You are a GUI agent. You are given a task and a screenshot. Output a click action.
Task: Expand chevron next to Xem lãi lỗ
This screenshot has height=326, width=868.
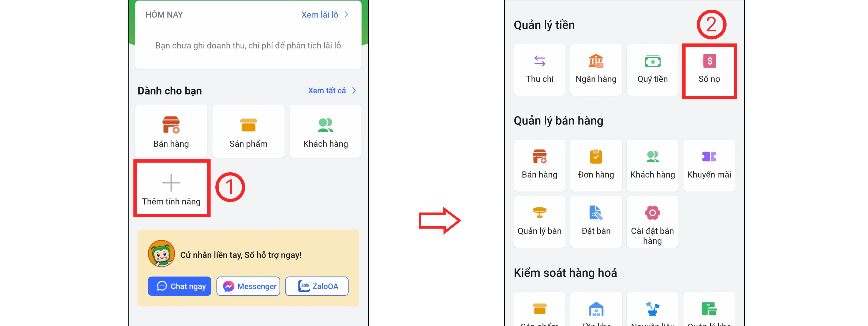tap(346, 14)
